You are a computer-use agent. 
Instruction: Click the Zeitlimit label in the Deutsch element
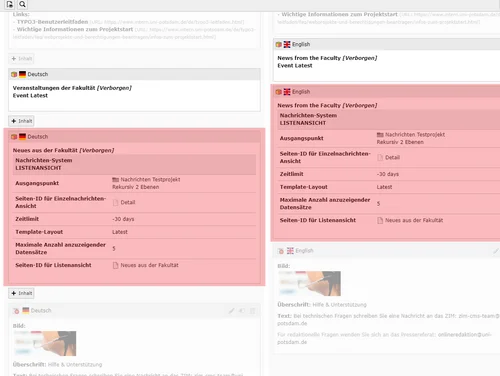27,219
